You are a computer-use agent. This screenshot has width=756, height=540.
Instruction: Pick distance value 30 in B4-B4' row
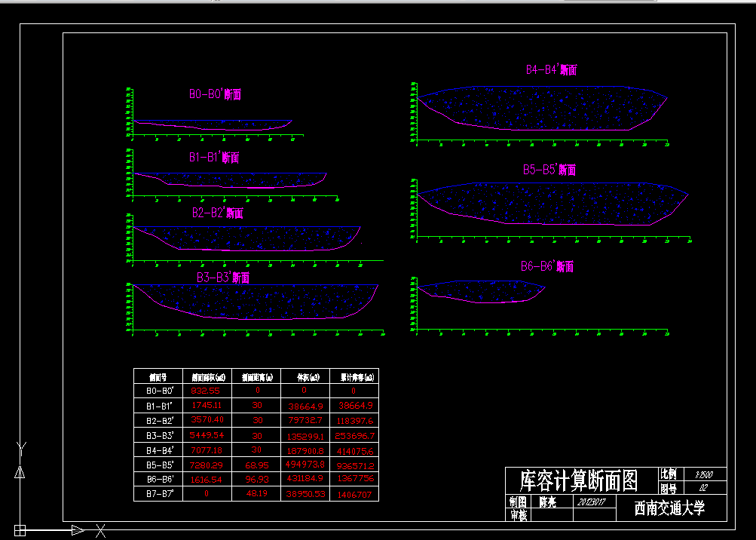[x=256, y=449]
